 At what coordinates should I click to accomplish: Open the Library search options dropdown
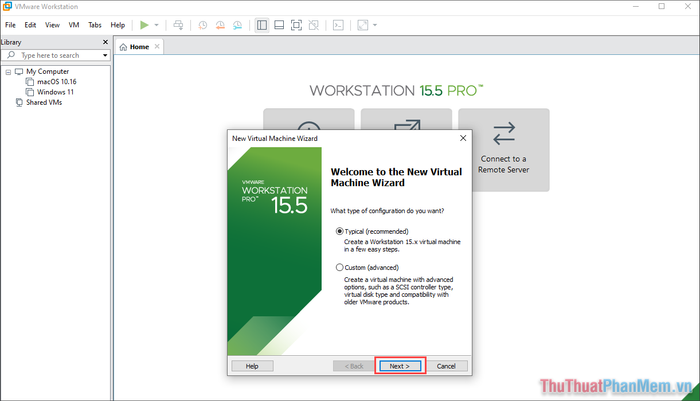(105, 55)
